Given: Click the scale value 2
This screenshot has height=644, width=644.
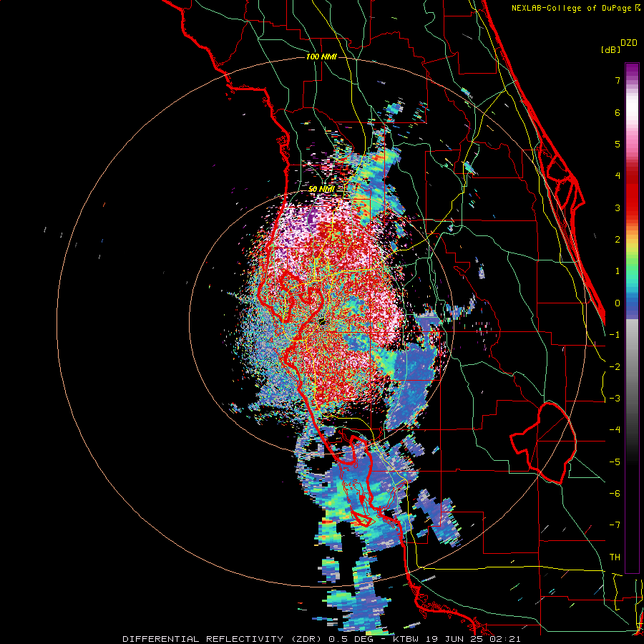Looking at the screenshot, I should [x=618, y=240].
